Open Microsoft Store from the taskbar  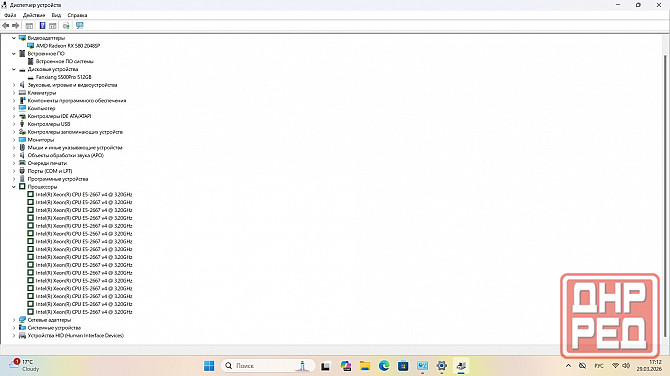click(x=403, y=366)
